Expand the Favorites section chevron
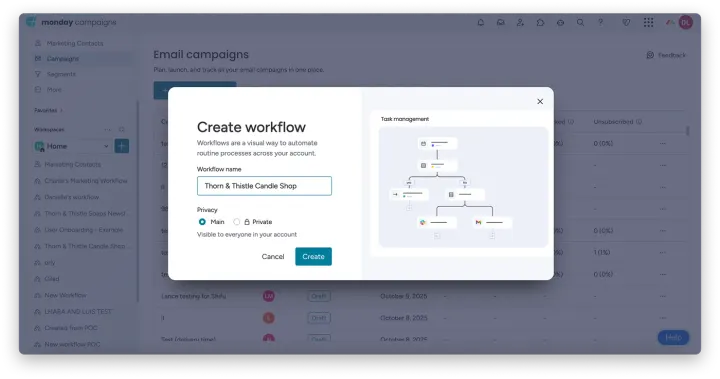Viewport: 720px width, 379px height. 62,110
